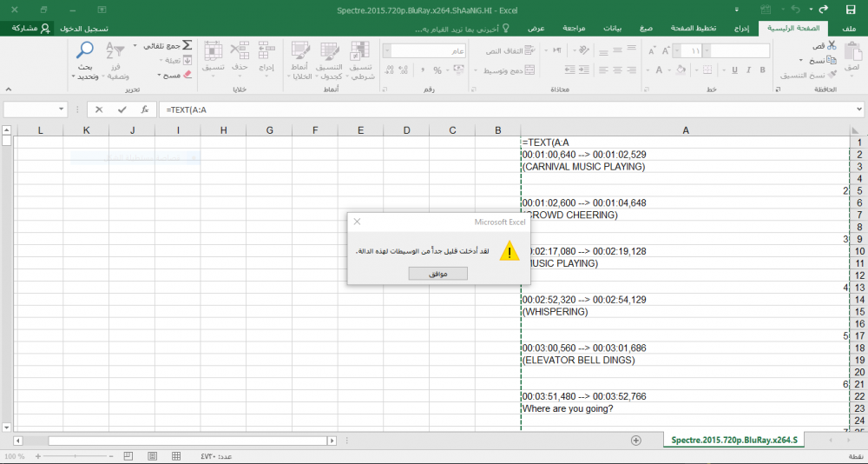Switch to the عرض (View) tab
The image size is (868, 464).
pyautogui.click(x=536, y=29)
